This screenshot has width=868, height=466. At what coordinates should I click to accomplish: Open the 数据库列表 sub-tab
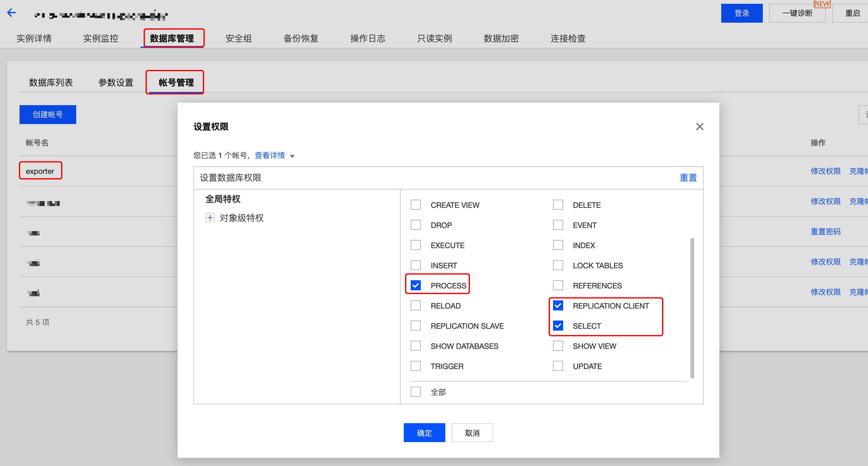point(51,82)
